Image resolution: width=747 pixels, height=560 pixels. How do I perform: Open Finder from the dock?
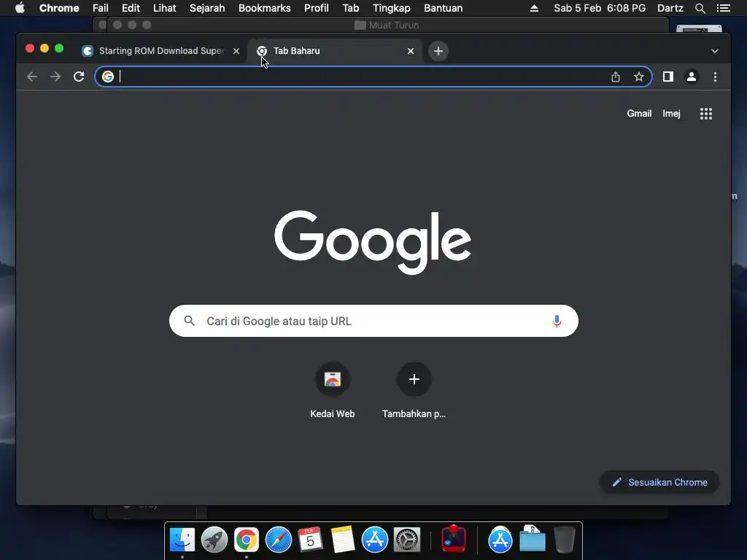(182, 540)
